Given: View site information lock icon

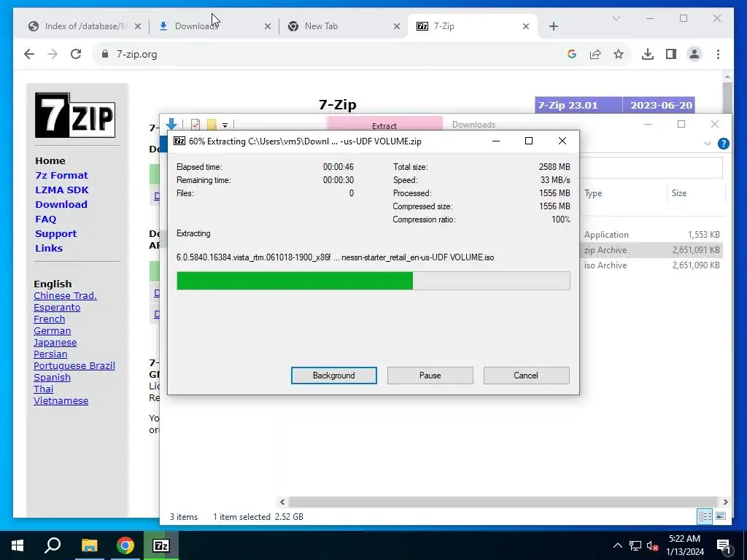Looking at the screenshot, I should (105, 54).
